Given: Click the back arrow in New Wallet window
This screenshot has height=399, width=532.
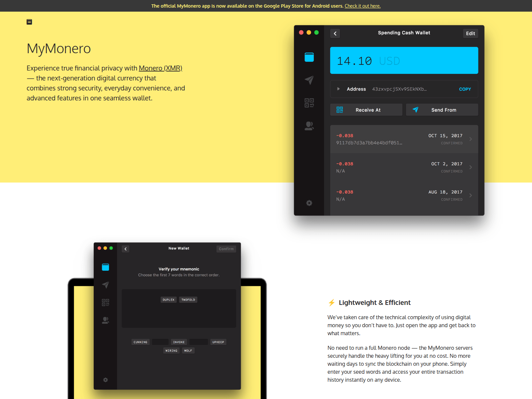Looking at the screenshot, I should pos(125,249).
